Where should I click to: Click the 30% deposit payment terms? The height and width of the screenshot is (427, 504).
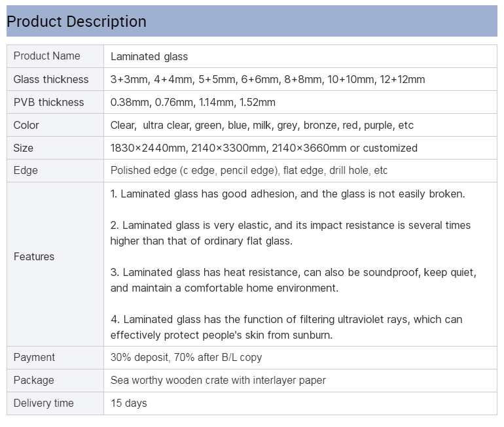click(186, 357)
